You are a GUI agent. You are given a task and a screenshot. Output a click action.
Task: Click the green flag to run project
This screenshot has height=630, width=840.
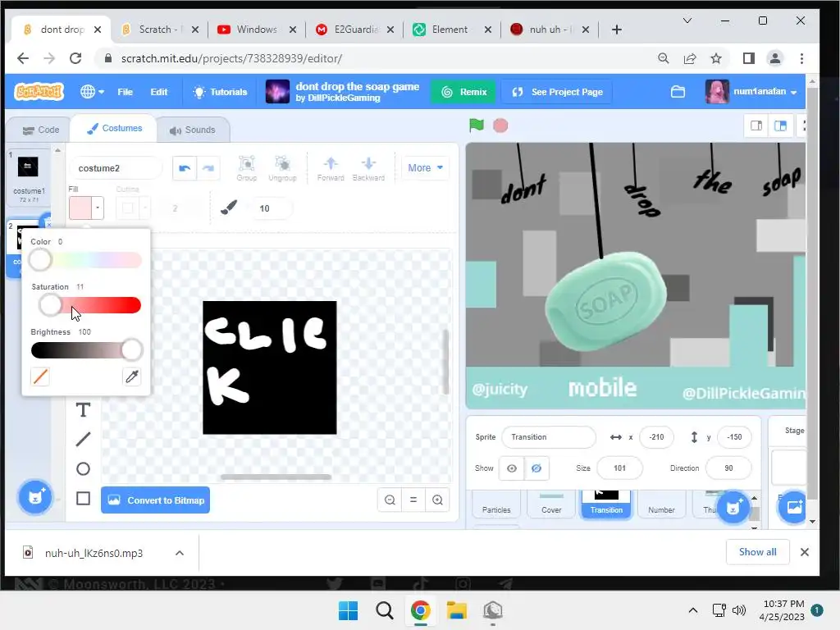point(477,126)
